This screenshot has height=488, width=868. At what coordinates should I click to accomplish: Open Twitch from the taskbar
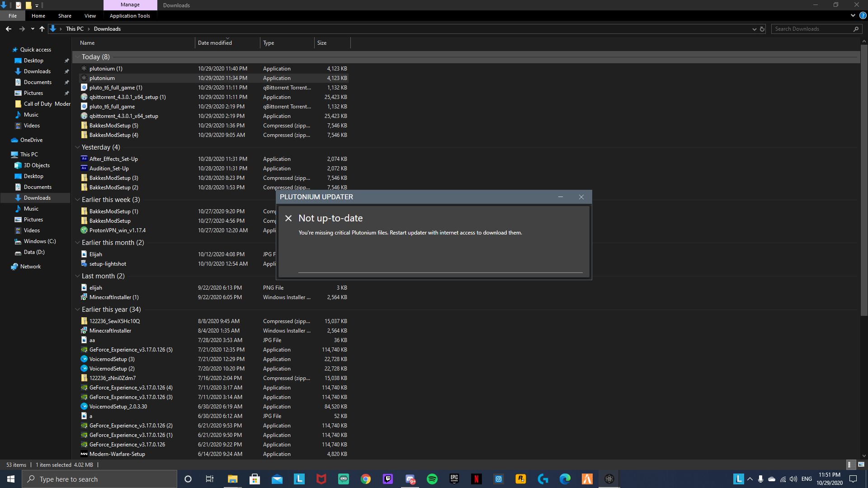tap(388, 479)
